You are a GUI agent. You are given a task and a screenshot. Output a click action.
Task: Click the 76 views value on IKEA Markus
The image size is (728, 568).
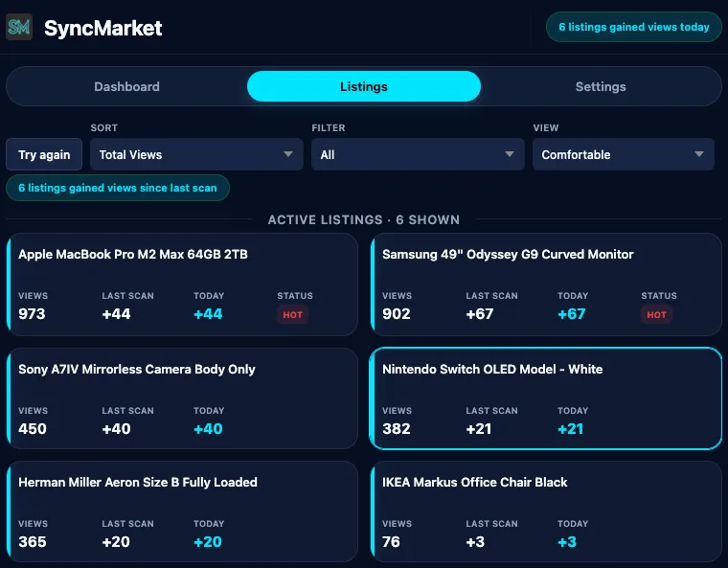click(x=391, y=541)
